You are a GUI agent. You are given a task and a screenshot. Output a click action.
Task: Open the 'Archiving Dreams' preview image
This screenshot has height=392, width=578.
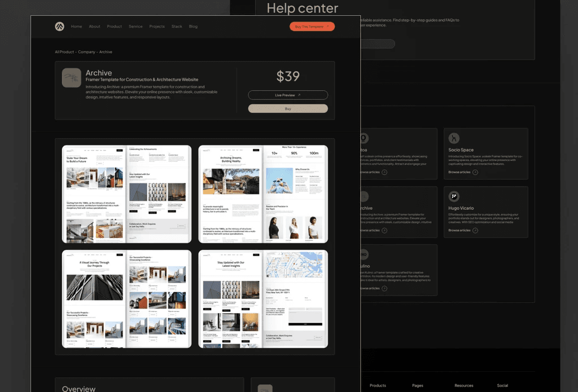tap(263, 194)
